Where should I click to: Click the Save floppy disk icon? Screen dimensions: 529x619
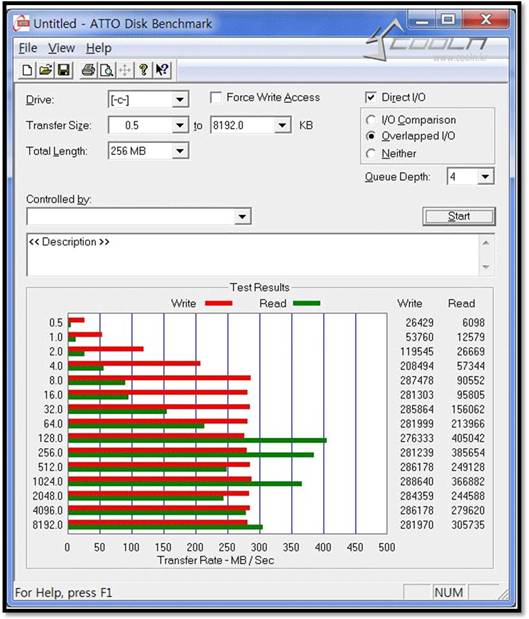[x=64, y=70]
